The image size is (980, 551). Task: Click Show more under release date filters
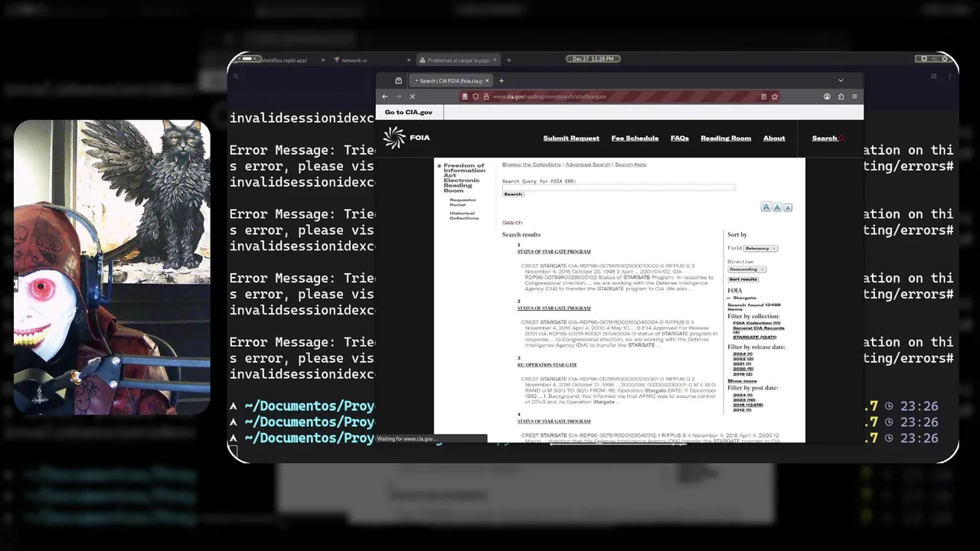click(742, 381)
